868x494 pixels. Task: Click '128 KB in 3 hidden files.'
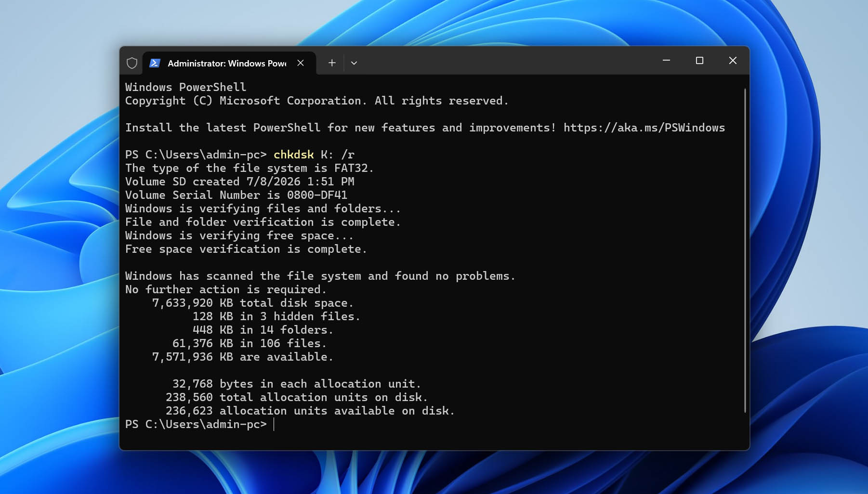[276, 316]
